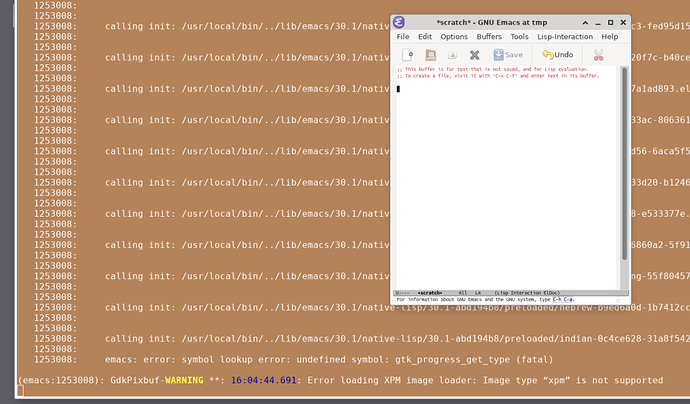Click the 'To create a file' comment line

tap(498, 76)
